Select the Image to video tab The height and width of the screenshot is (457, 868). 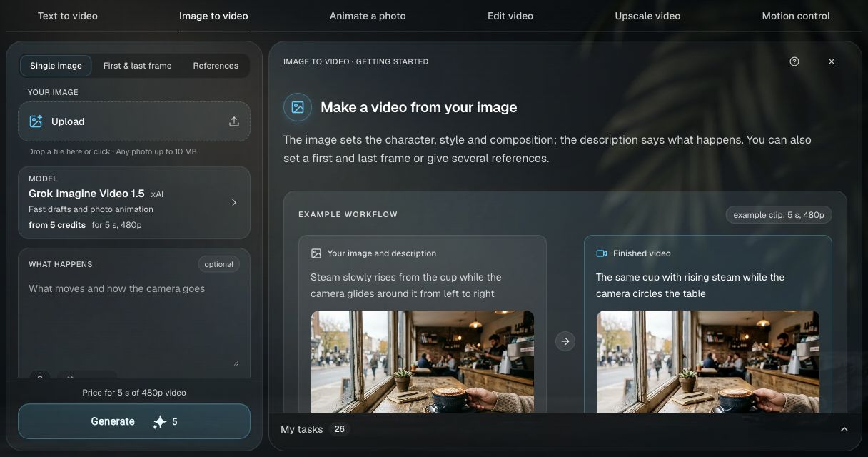pyautogui.click(x=213, y=16)
